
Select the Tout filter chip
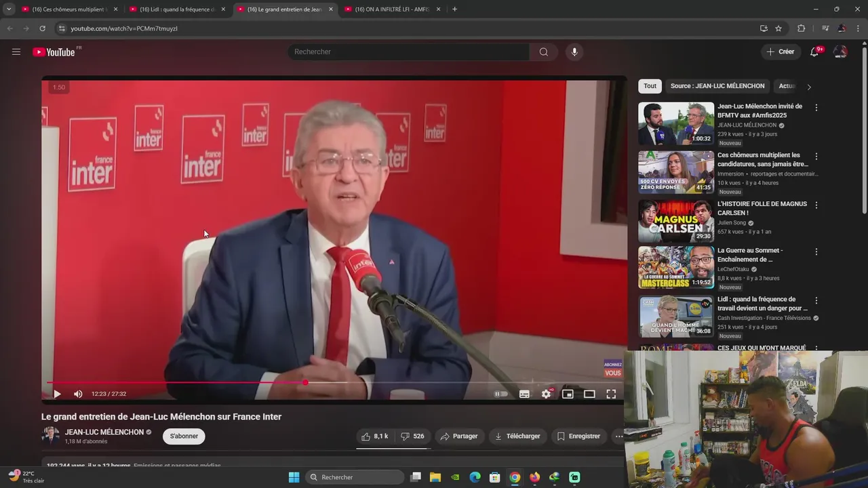tap(650, 86)
